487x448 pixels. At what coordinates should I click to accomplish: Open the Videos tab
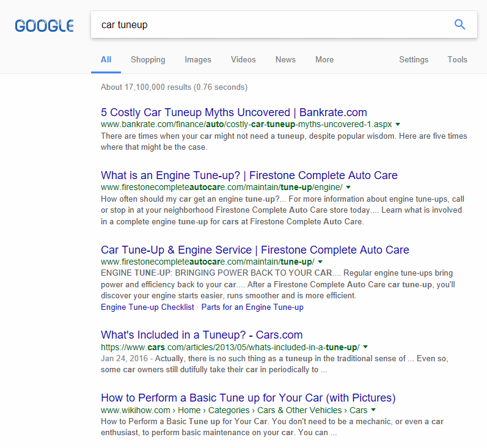coord(243,60)
